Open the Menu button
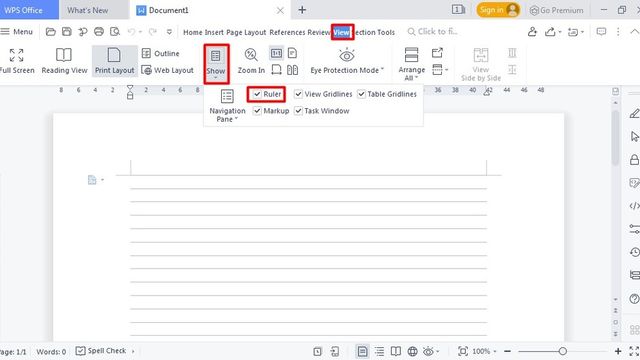Viewport: 640px width, 360px height. (17, 31)
